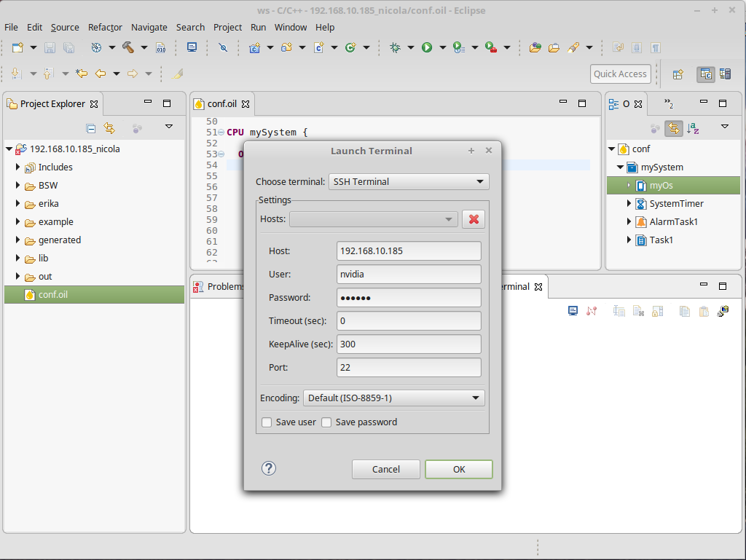Open the Run button dropdown arrow

(442, 47)
